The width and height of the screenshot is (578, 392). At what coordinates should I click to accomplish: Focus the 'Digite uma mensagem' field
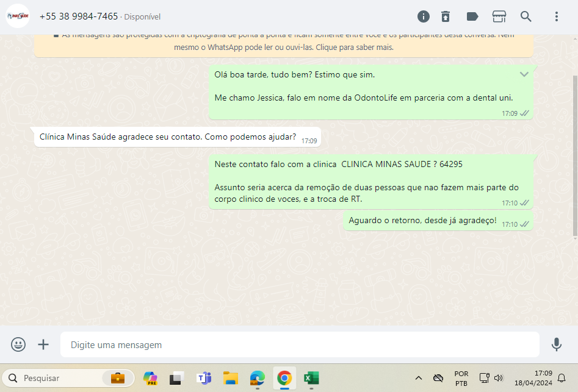point(300,344)
